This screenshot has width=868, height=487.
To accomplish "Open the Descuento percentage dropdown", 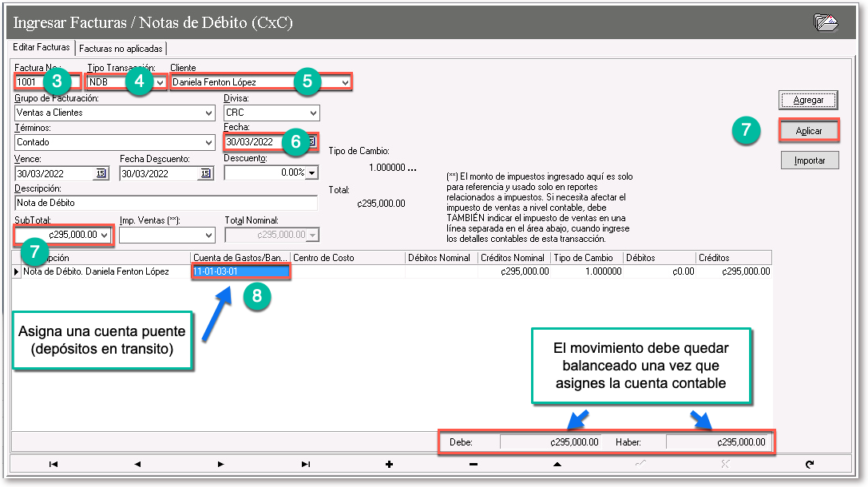I will [312, 173].
